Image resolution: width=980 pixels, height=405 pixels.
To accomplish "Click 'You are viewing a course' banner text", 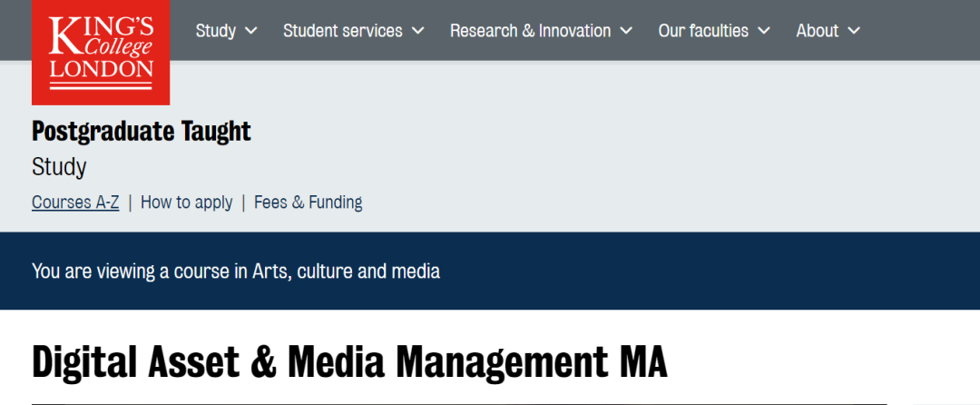I will (141, 271).
